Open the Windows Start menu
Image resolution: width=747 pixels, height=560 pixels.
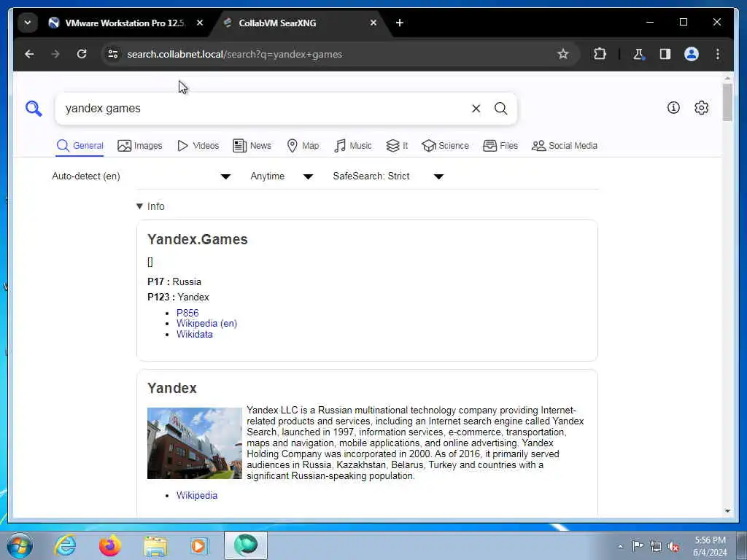20,545
